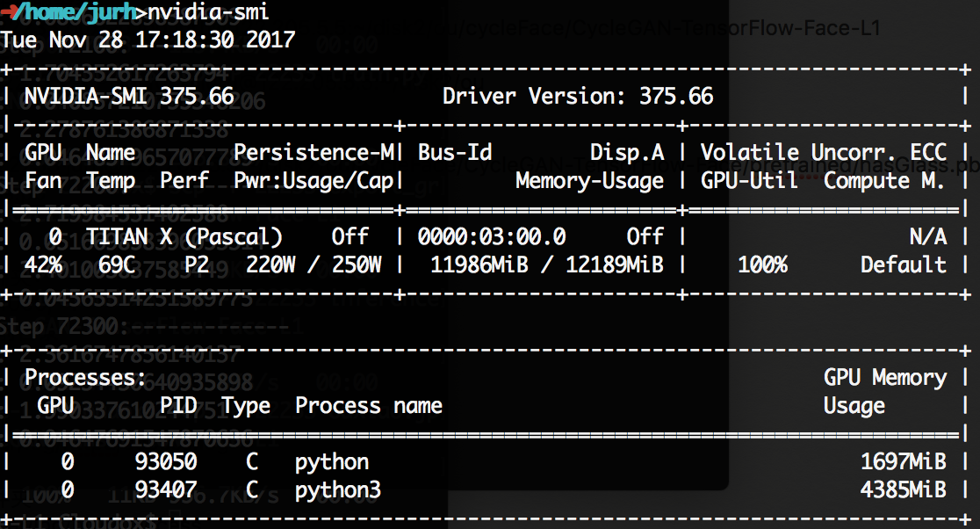Click the 42% fan speed value

(x=43, y=264)
